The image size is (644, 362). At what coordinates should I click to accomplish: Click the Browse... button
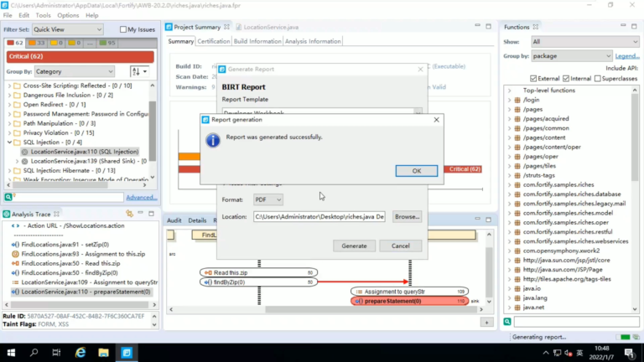pyautogui.click(x=407, y=216)
